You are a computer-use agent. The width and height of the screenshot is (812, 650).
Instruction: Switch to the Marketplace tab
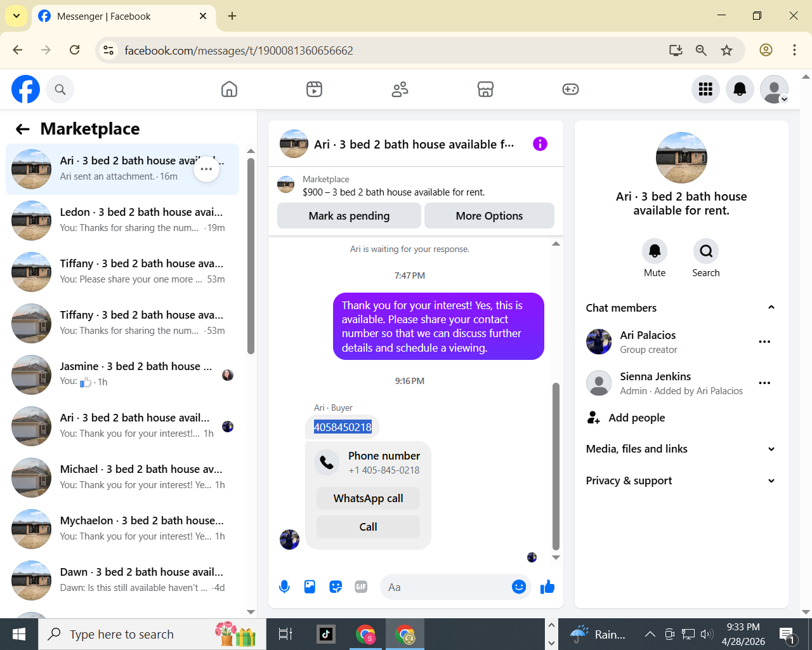click(x=485, y=90)
